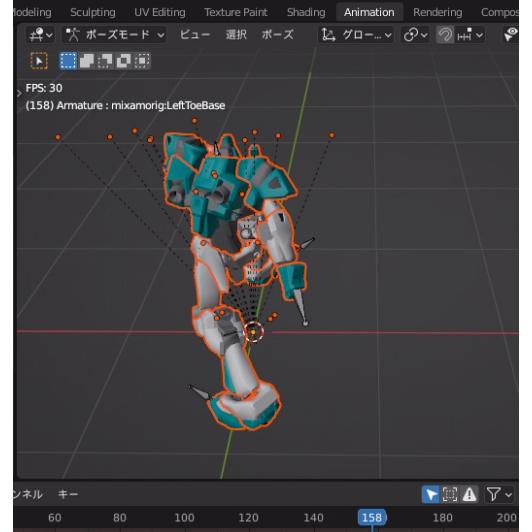Choose the invert selection mode icon

[124, 61]
